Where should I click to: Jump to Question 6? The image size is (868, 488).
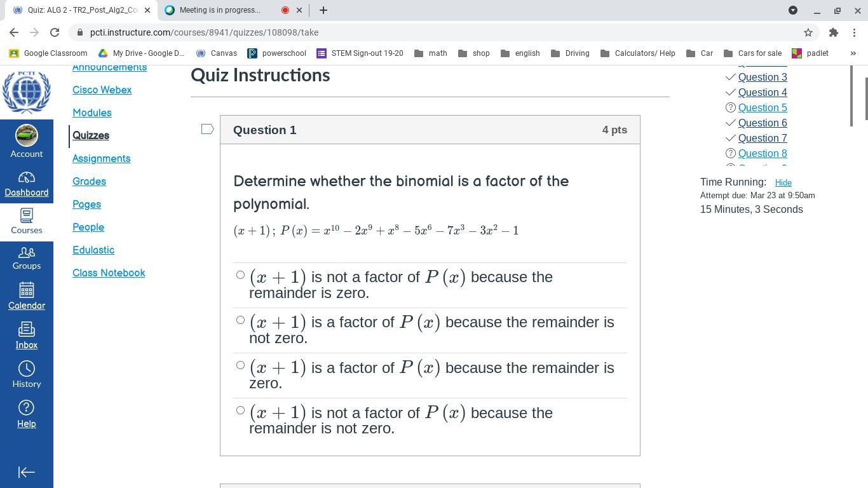click(x=763, y=123)
